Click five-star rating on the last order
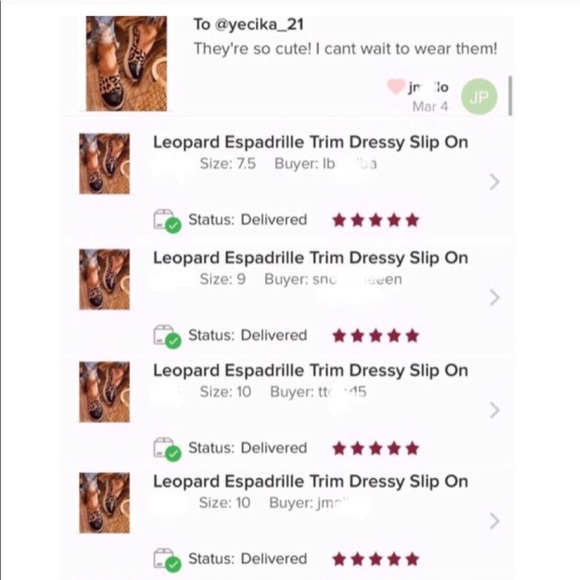This screenshot has width=580, height=580. pyautogui.click(x=375, y=559)
